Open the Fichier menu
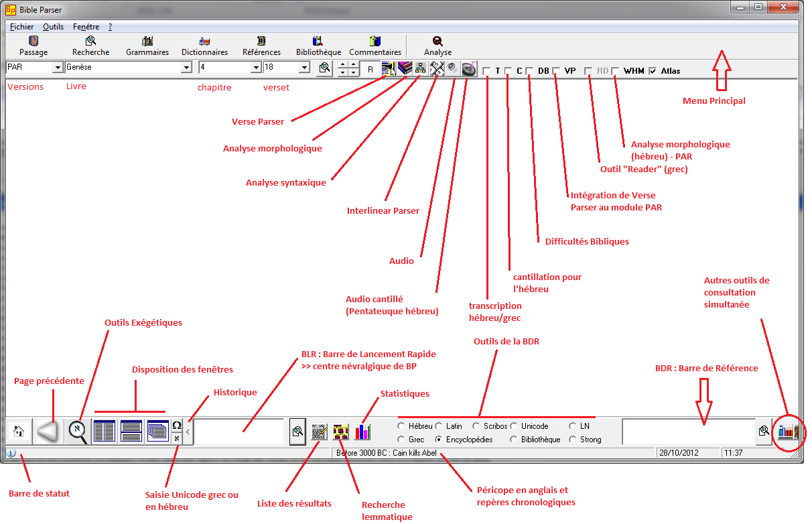Viewport: 812px width, 524px height. [22, 27]
